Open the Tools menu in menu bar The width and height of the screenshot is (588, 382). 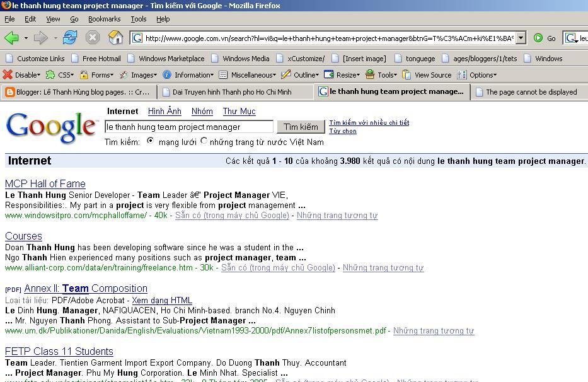click(x=139, y=19)
